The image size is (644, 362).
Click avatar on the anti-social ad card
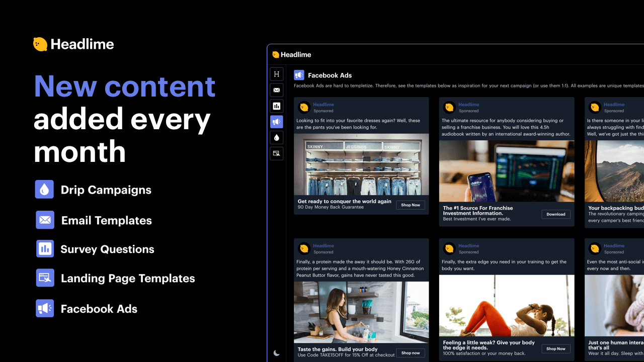(595, 248)
